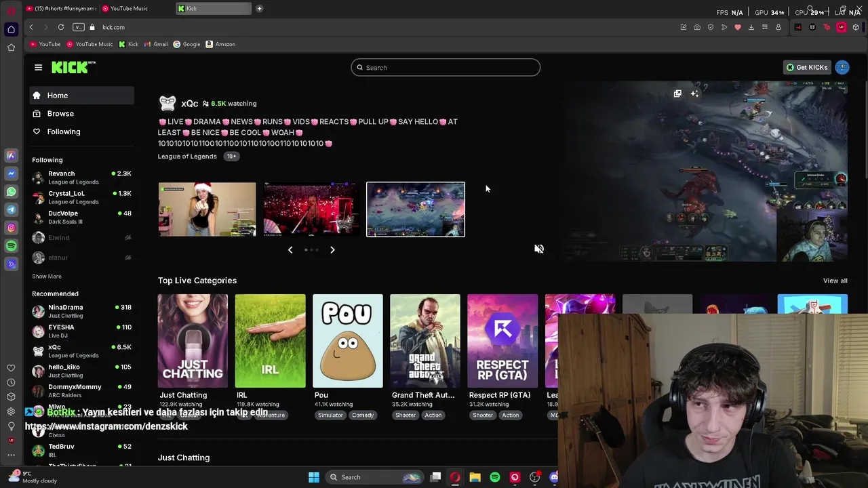Open Google bookmark in bookmarks bar
Screen dimensions: 868x488
point(187,44)
